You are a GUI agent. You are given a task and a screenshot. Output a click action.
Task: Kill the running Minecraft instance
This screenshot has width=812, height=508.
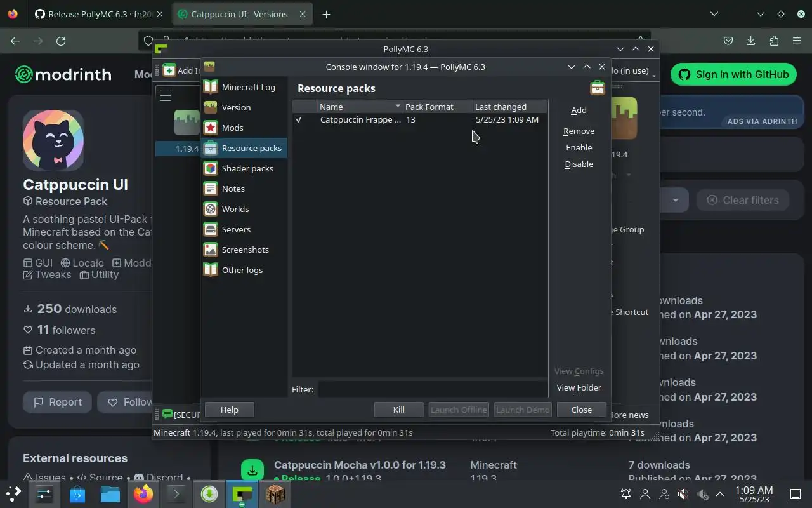click(x=398, y=410)
